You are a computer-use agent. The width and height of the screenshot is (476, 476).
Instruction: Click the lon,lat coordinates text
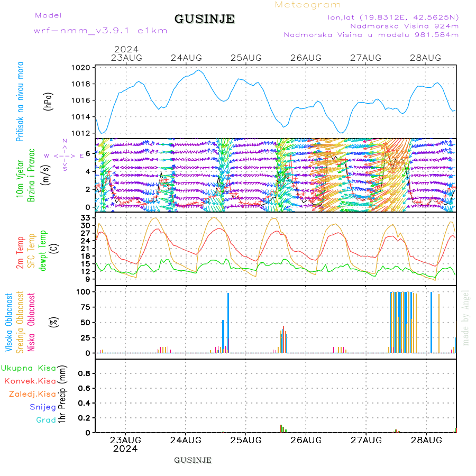[x=393, y=17]
